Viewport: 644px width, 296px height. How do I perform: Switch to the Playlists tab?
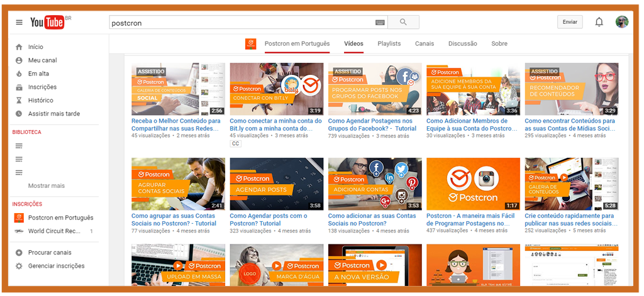pyautogui.click(x=389, y=44)
